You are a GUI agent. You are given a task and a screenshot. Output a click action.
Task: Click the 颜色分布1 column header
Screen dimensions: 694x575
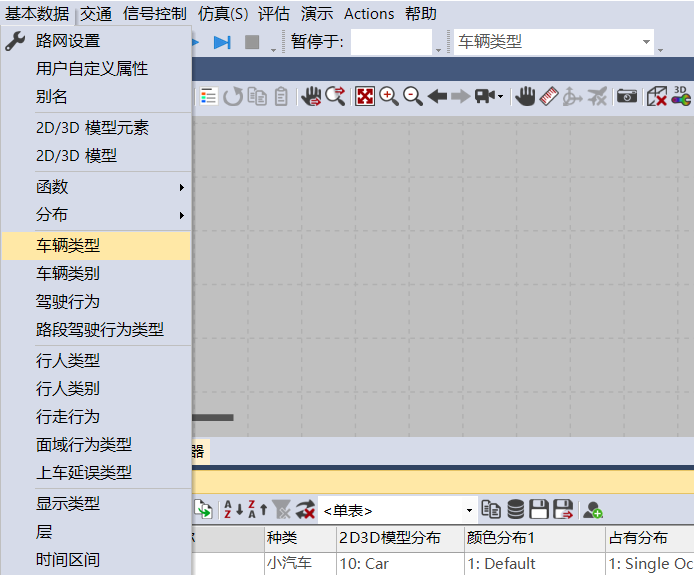(535, 538)
